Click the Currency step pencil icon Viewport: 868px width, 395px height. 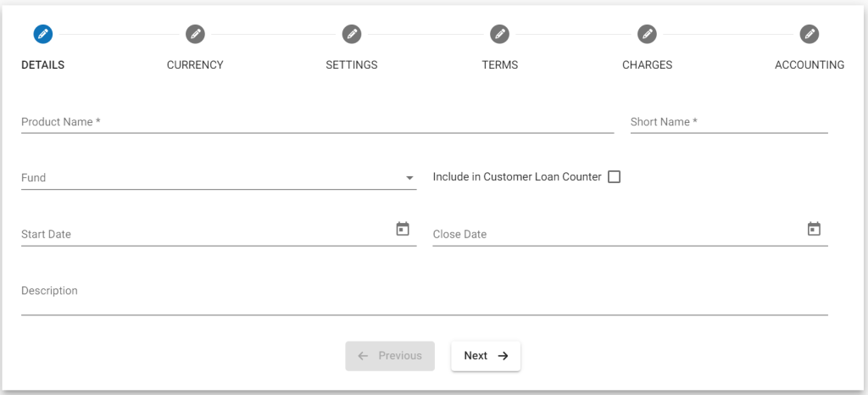point(195,34)
